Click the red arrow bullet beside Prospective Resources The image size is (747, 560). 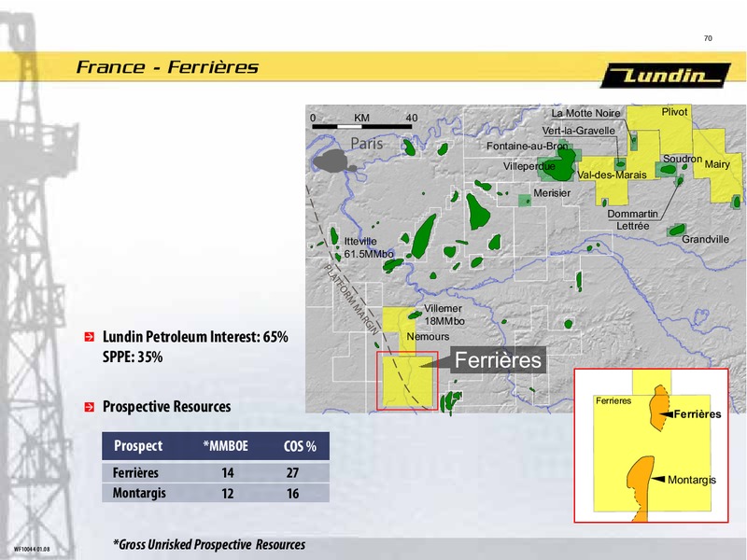[89, 407]
